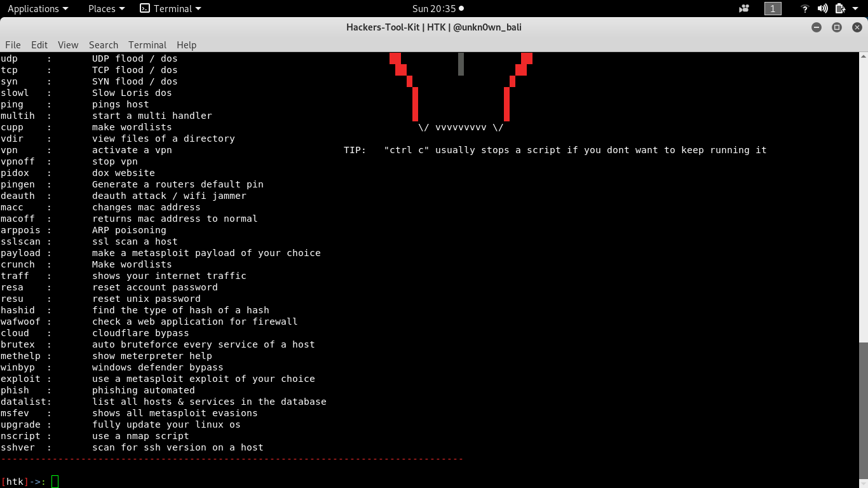The height and width of the screenshot is (488, 868).
Task: Click the 'cloudflare bypass' description
Action: (140, 333)
